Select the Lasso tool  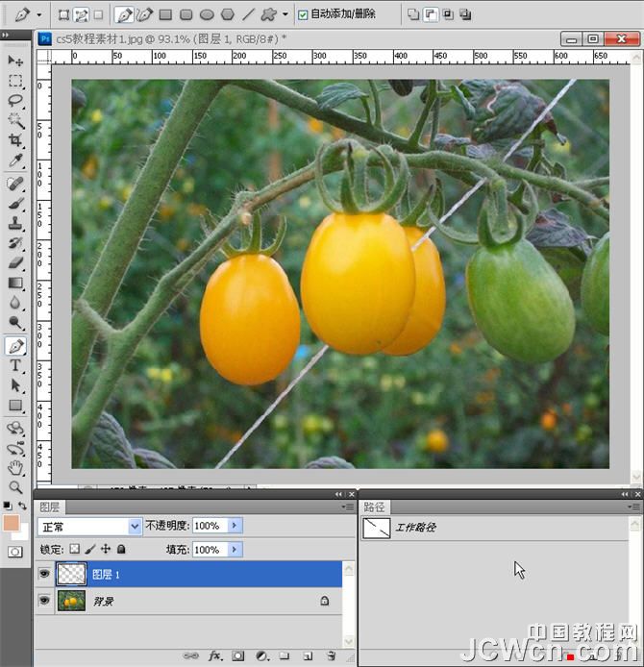pyautogui.click(x=15, y=101)
